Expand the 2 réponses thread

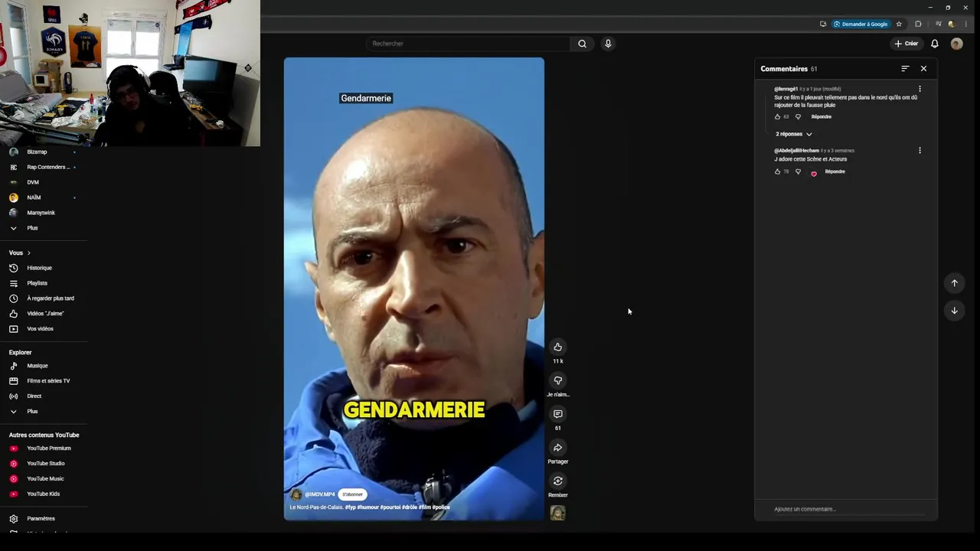[x=794, y=134]
